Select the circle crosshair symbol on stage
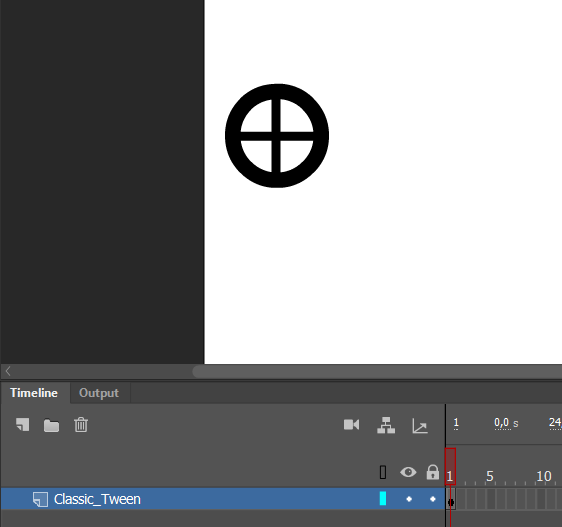Viewport: 562px width, 527px height. [x=277, y=136]
